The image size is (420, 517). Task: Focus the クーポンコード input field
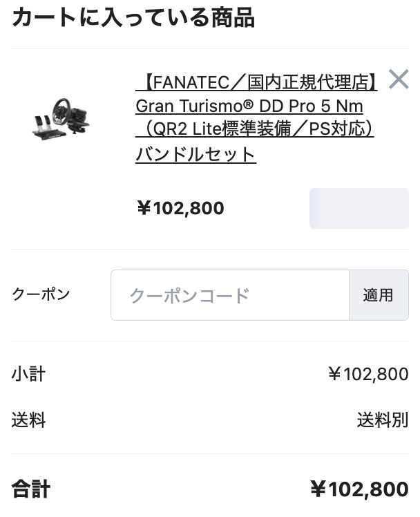229,296
